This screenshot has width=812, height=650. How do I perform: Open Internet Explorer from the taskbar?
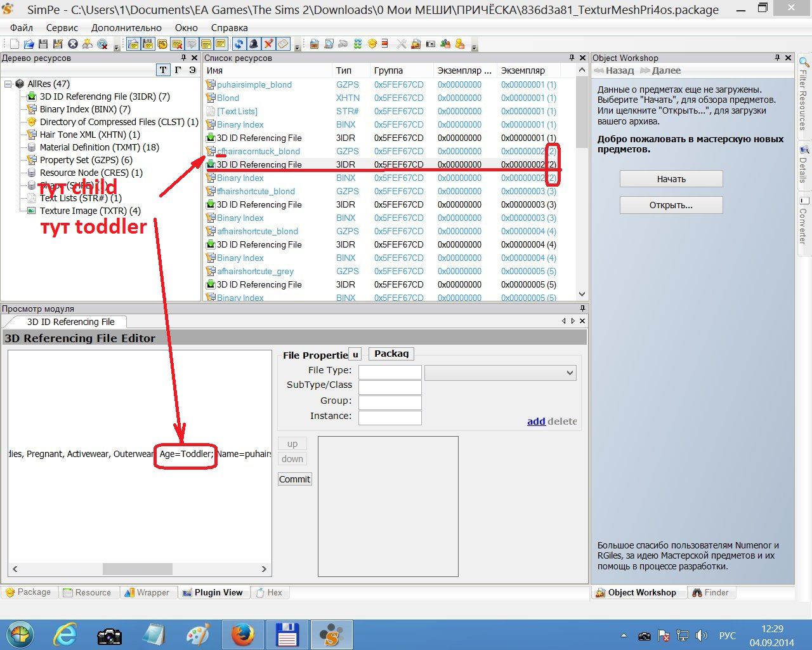[65, 635]
